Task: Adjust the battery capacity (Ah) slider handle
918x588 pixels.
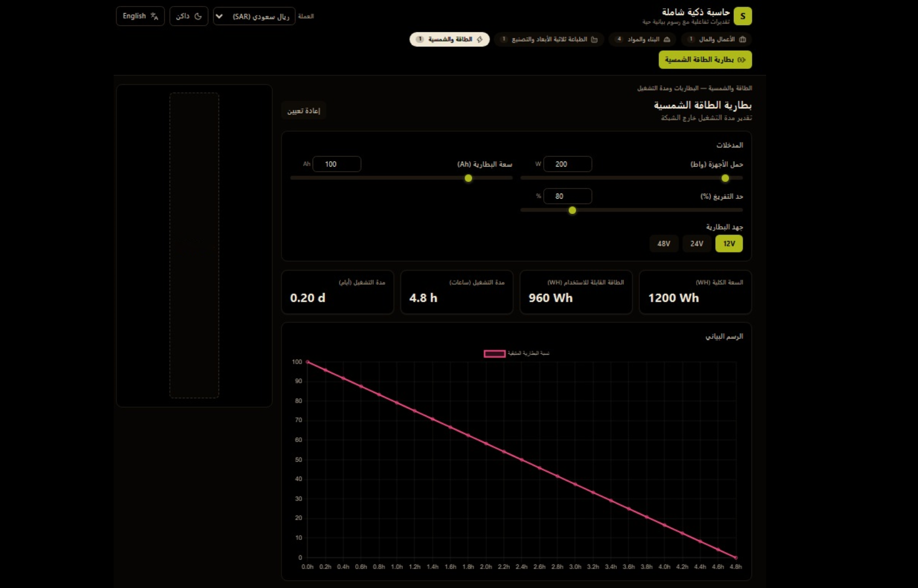Action: 468,178
